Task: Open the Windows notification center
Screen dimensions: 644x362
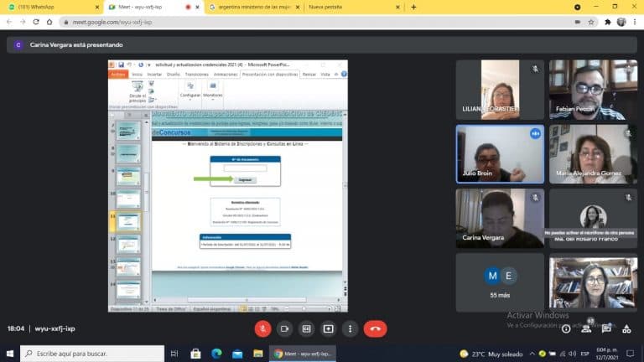Action: (631, 354)
